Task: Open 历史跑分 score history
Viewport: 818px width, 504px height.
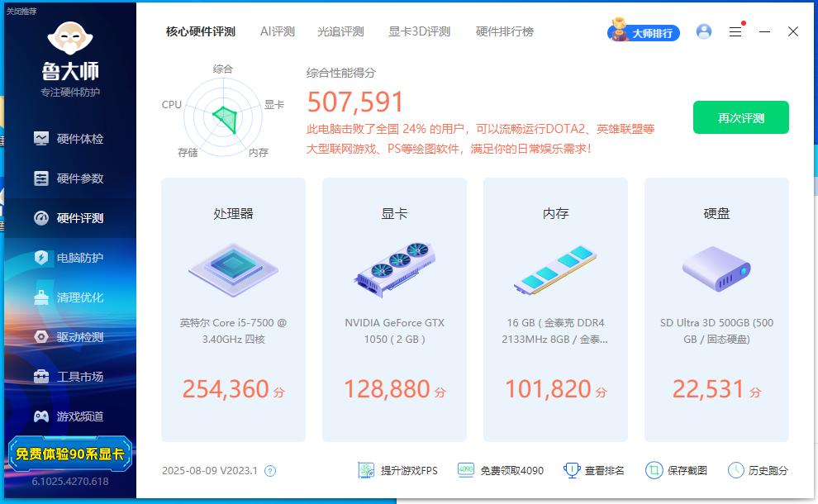Action: (758, 470)
